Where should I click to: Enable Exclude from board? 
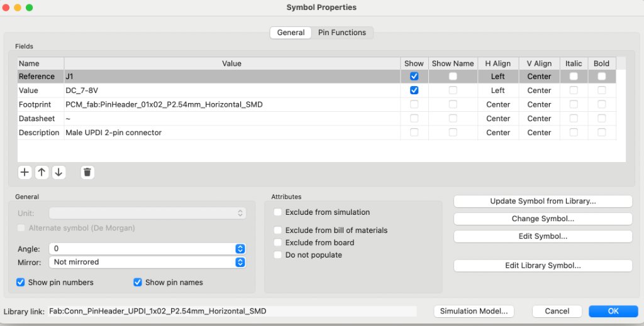tap(277, 242)
